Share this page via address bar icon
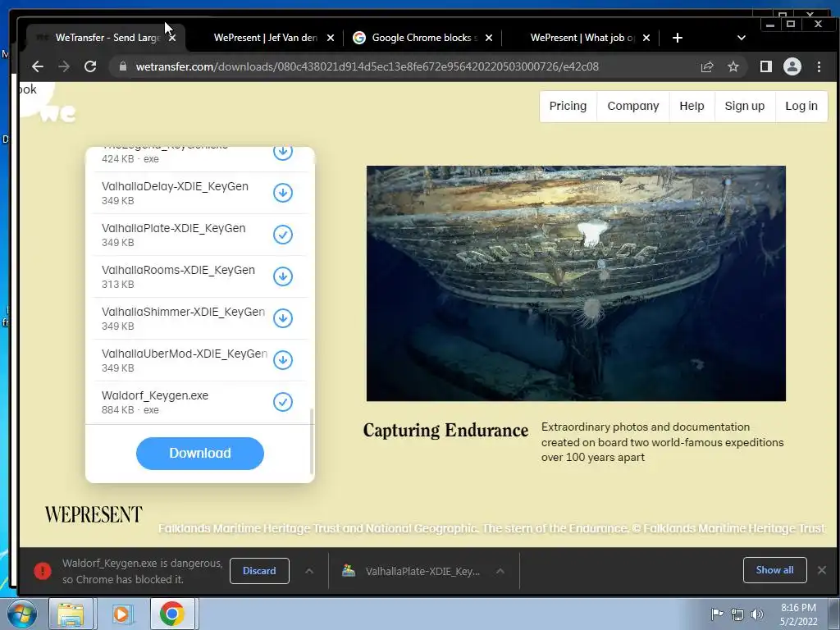Viewport: 840px width, 630px height. [707, 66]
